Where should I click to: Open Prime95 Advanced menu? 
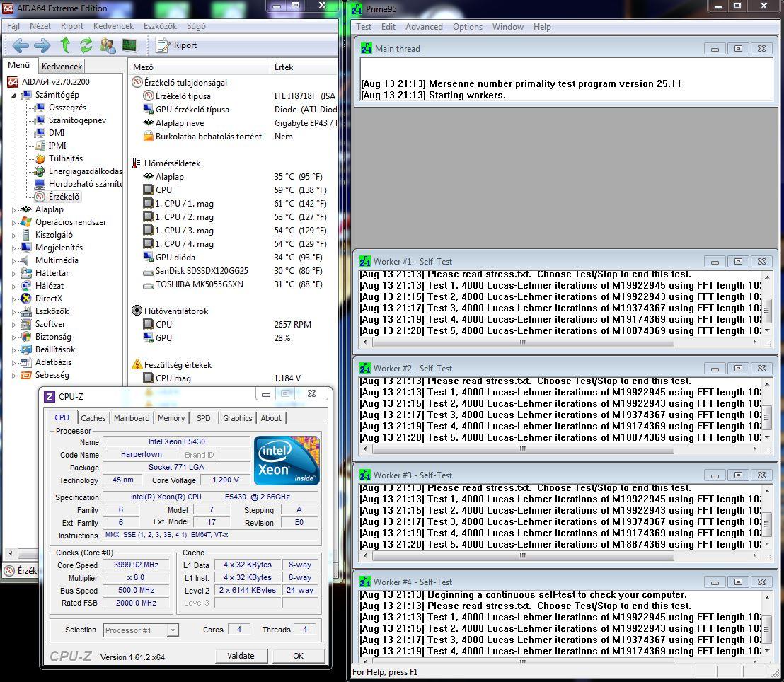tap(424, 27)
